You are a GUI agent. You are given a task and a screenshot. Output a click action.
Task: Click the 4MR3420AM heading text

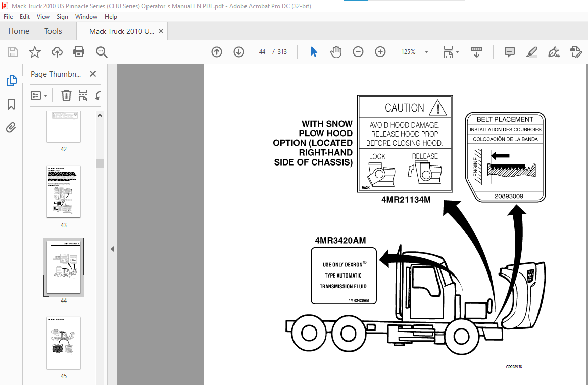[340, 241]
